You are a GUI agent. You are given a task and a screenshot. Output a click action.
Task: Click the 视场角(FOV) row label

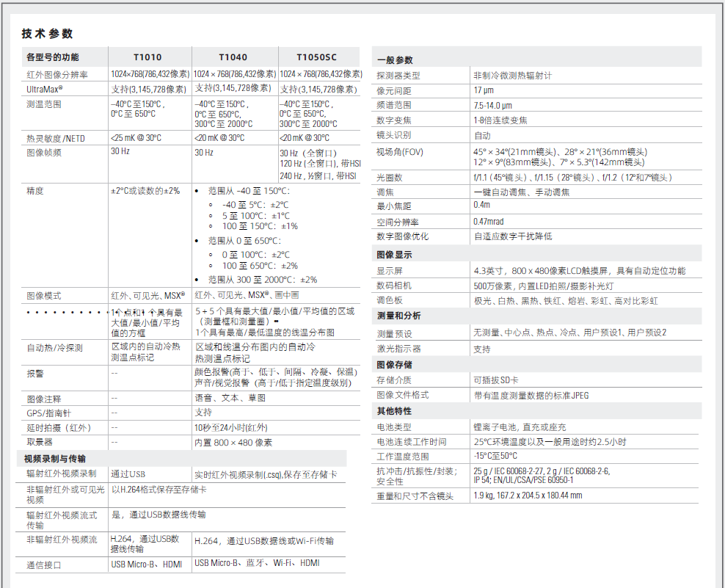click(399, 152)
